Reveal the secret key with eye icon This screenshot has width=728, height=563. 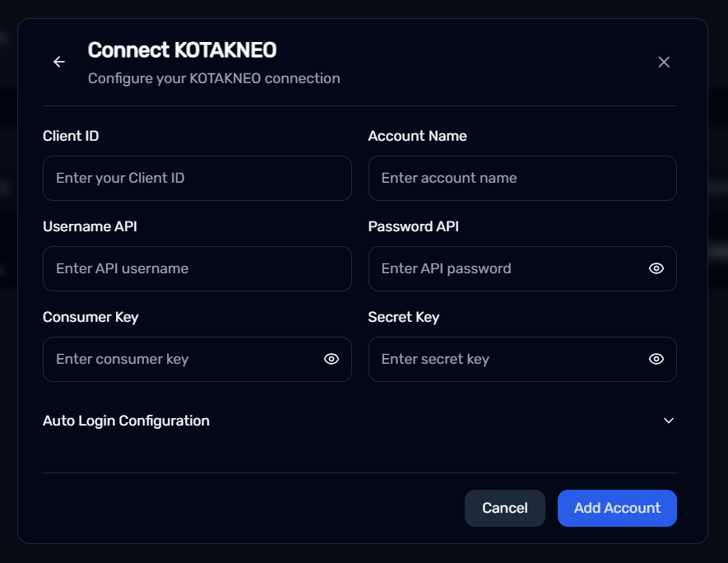pos(656,359)
